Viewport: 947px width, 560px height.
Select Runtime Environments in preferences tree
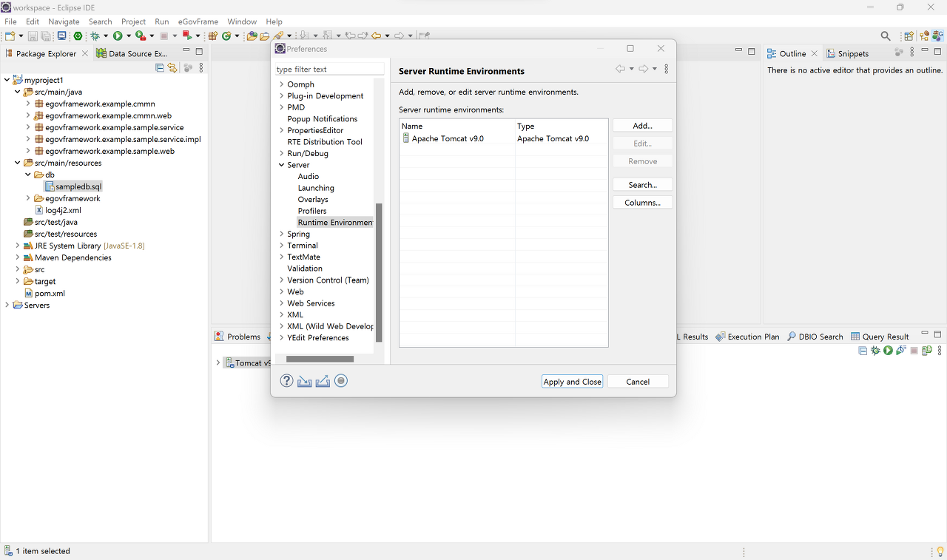335,223
